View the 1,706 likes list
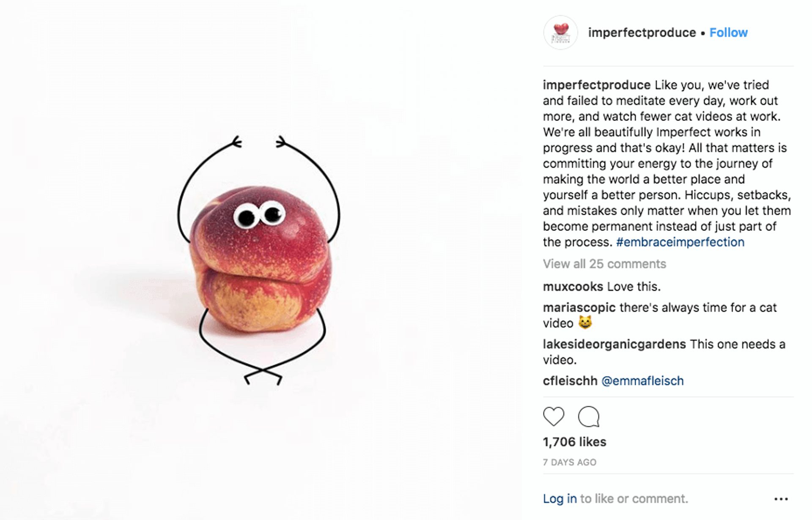This screenshot has height=520, width=812. (574, 442)
